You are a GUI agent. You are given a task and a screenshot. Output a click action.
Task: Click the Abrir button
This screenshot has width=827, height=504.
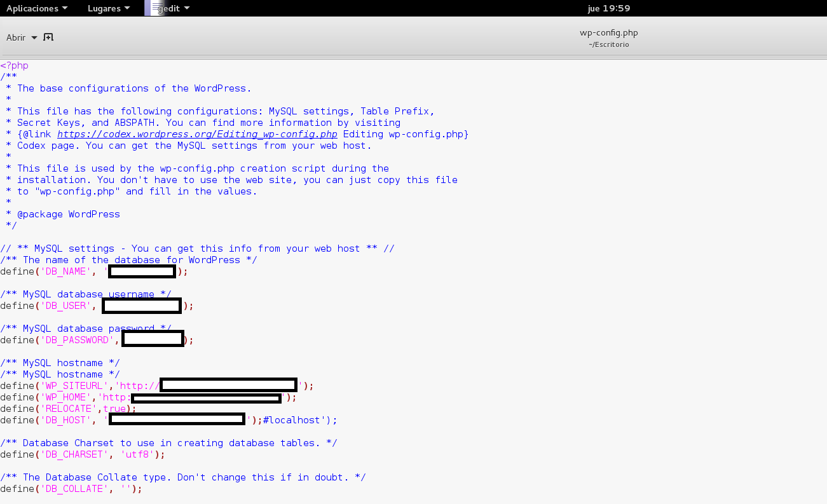click(16, 37)
